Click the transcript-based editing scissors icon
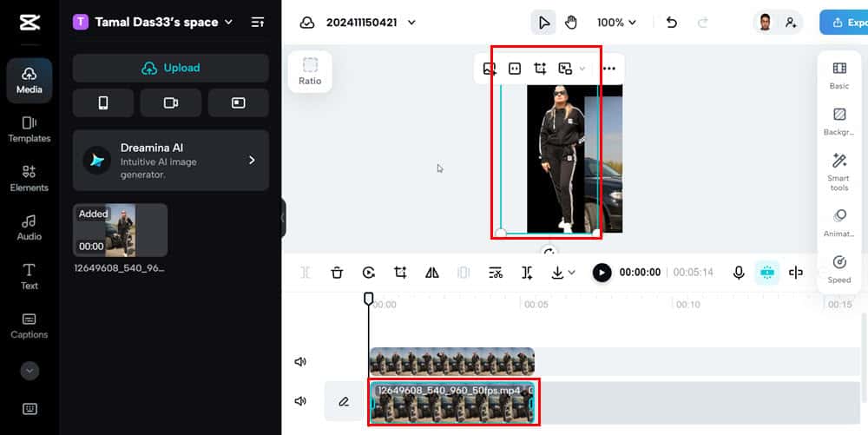This screenshot has width=868, height=435. click(496, 273)
